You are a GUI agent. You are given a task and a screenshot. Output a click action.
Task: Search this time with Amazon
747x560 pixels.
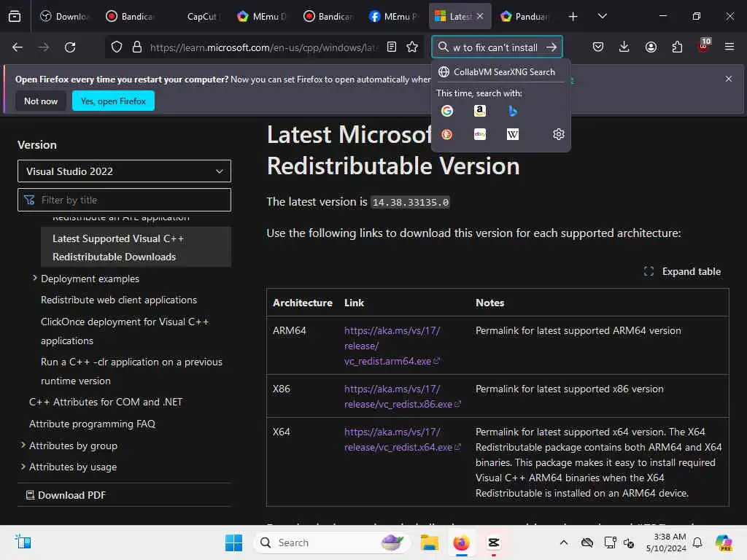pos(480,111)
